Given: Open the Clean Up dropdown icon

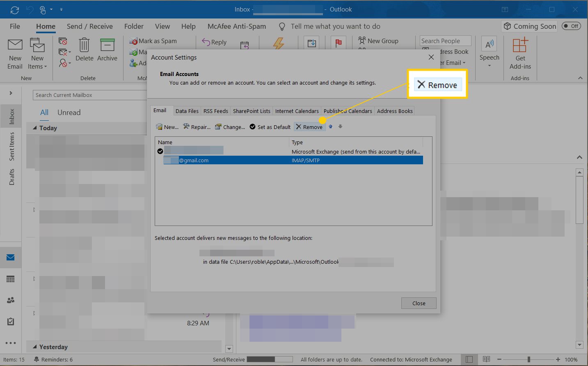Looking at the screenshot, I should tap(64, 52).
